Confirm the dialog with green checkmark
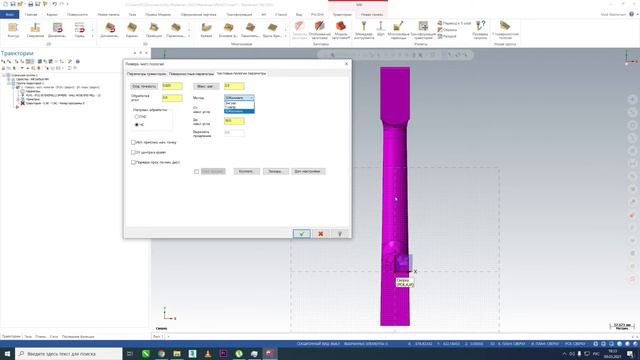 (x=302, y=234)
